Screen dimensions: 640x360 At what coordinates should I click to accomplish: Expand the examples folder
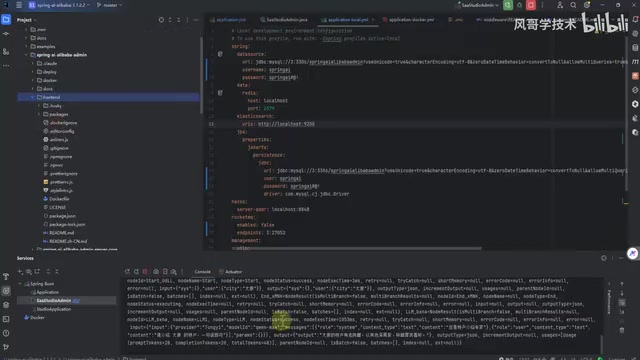tap(27, 47)
